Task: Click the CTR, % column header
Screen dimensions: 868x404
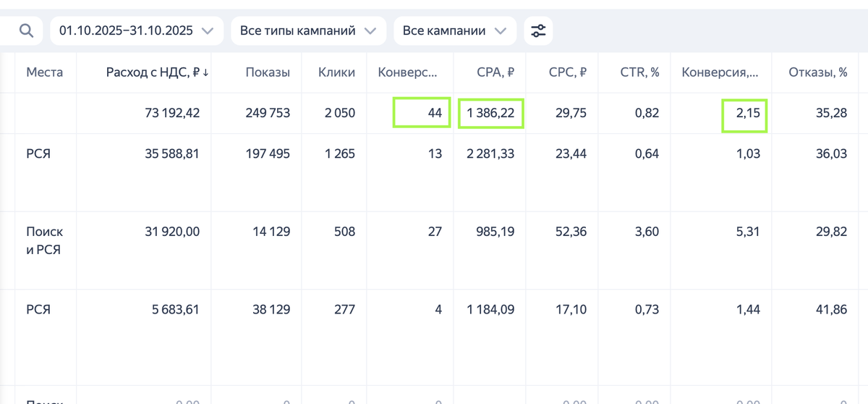Action: coord(639,72)
